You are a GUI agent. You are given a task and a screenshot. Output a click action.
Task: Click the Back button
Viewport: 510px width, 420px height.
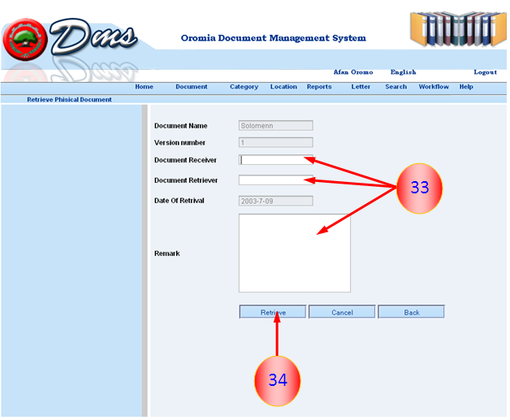click(x=411, y=312)
